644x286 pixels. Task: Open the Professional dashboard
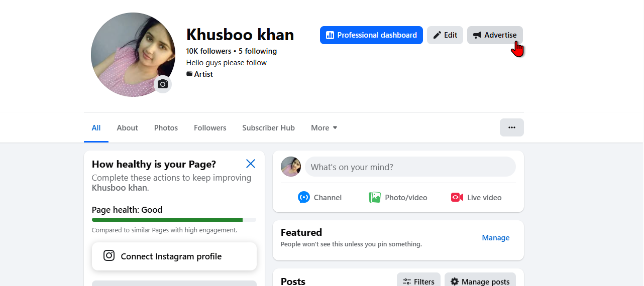tap(371, 35)
